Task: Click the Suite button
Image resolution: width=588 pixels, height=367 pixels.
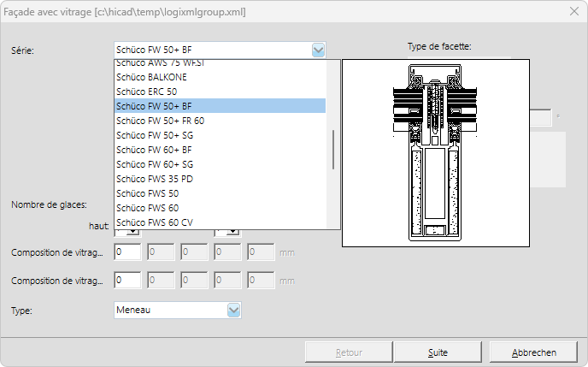Action: (438, 352)
